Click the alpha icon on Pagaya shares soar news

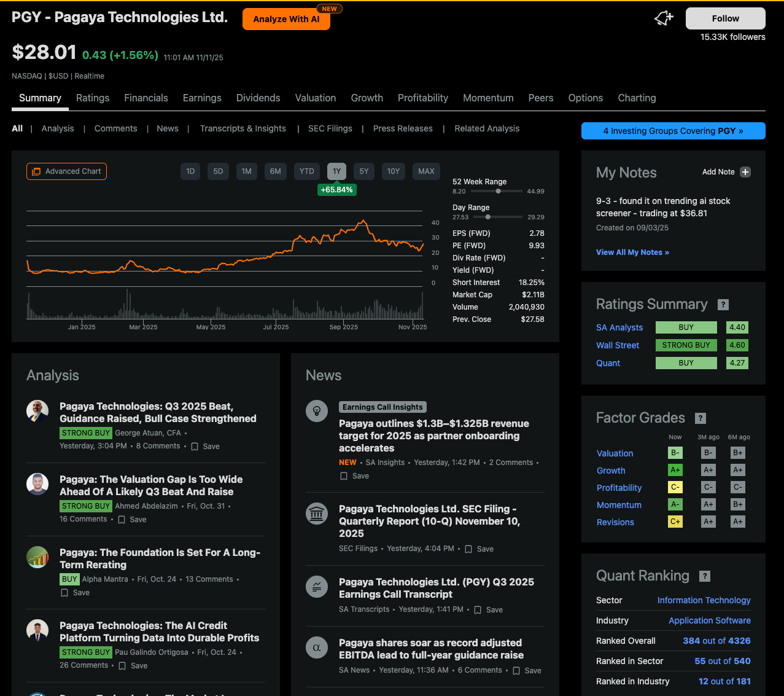coord(317,647)
